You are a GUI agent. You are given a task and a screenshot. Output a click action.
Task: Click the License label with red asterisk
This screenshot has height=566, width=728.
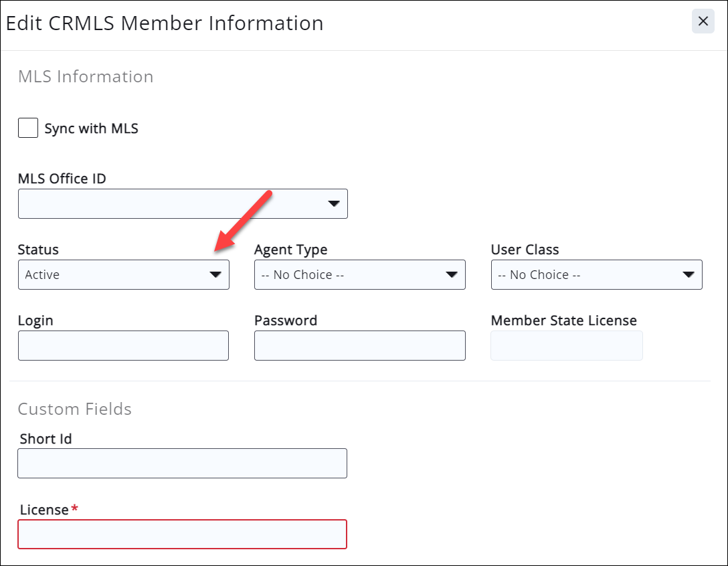(x=45, y=510)
